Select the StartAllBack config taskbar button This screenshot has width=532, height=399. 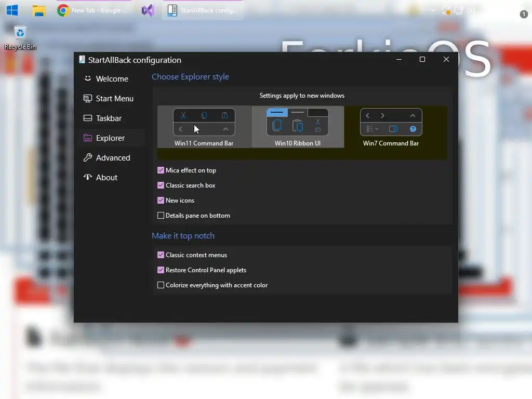(x=203, y=10)
